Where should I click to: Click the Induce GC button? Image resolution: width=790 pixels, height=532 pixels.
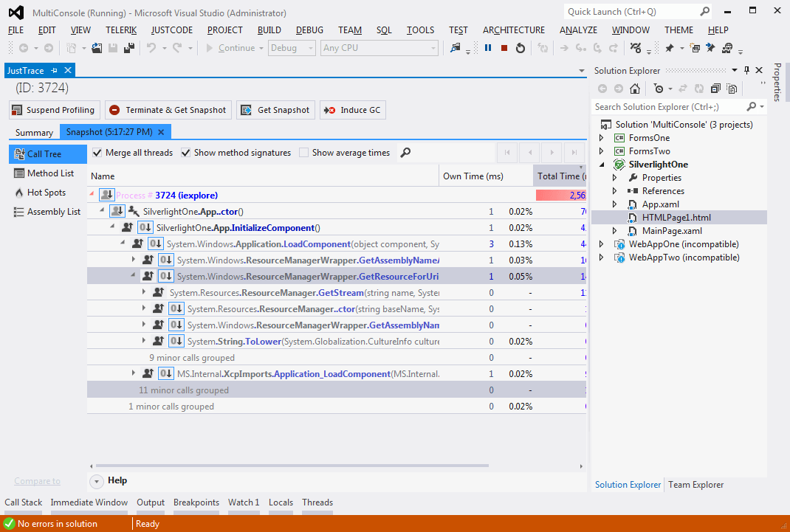pos(353,110)
